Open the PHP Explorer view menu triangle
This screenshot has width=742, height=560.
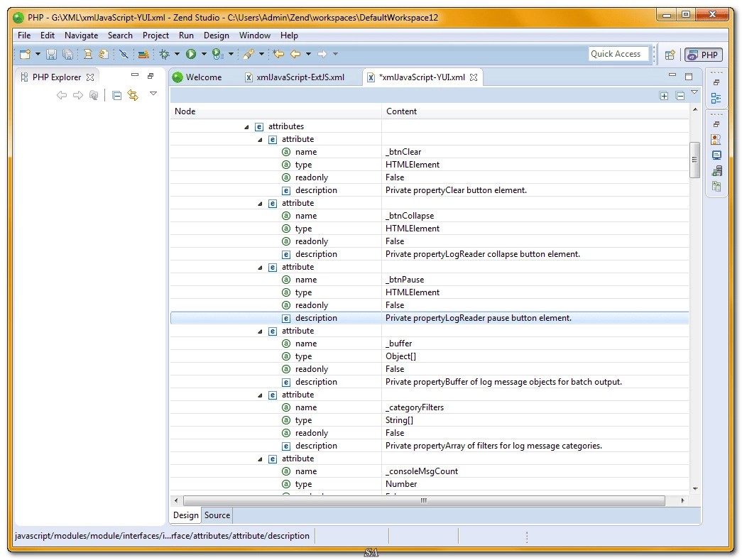[x=153, y=94]
